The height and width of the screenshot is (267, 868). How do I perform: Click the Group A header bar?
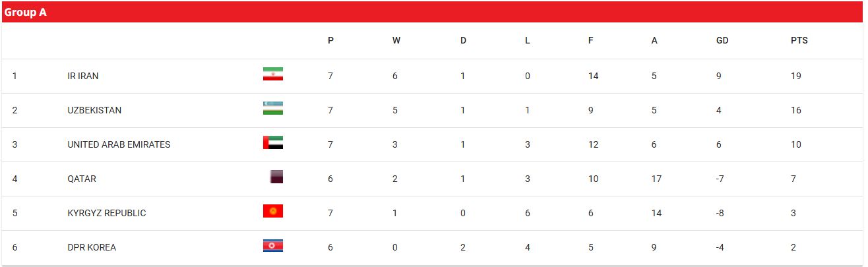click(432, 12)
